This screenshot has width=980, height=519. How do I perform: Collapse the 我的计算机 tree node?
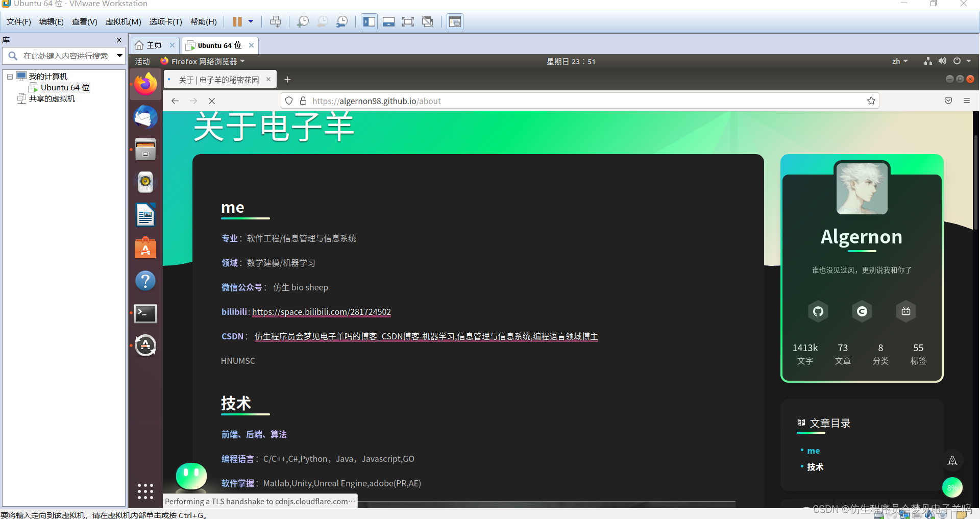coord(10,77)
